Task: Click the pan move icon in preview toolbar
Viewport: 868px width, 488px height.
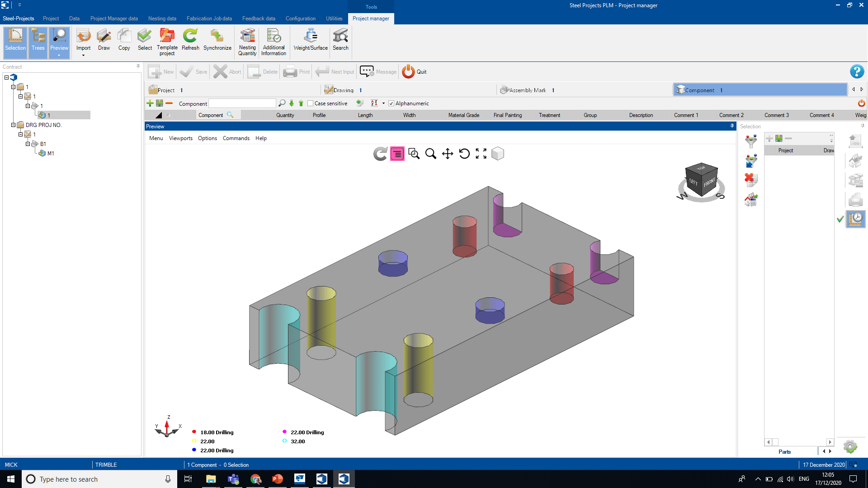Action: tap(448, 154)
